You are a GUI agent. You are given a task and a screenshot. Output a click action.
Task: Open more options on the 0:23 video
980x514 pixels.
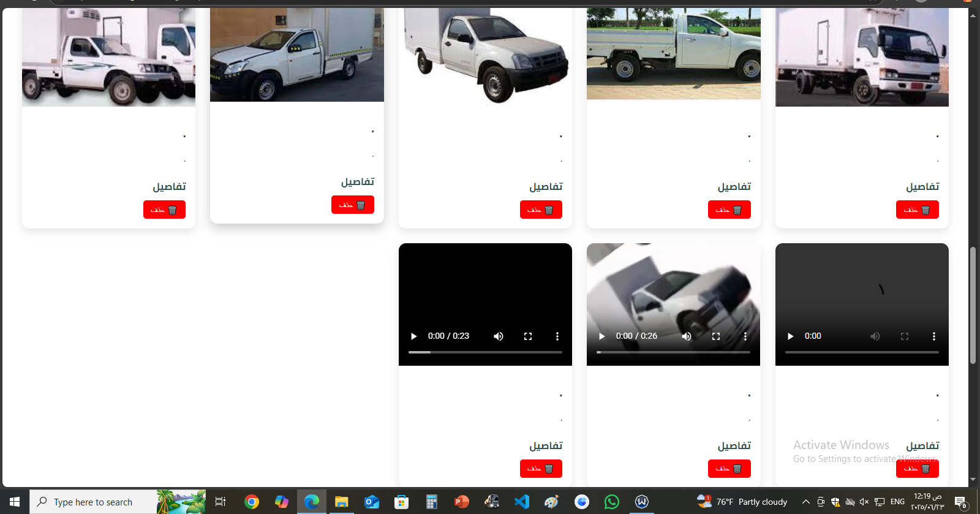pyautogui.click(x=557, y=336)
